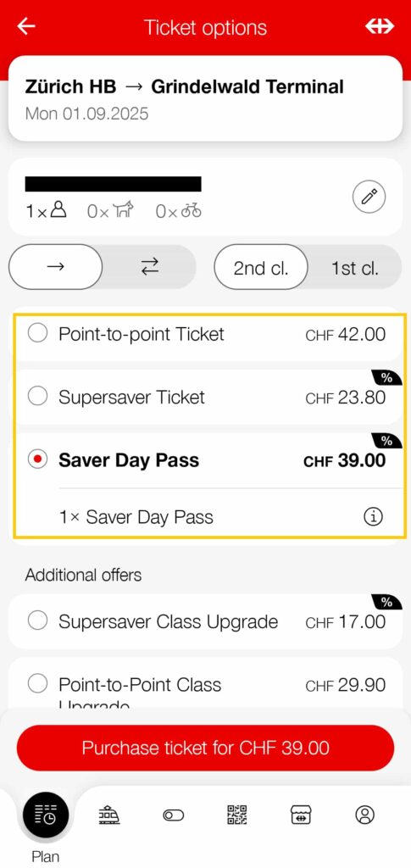
Task: Select 1st cl. travel class
Action: coord(354,268)
